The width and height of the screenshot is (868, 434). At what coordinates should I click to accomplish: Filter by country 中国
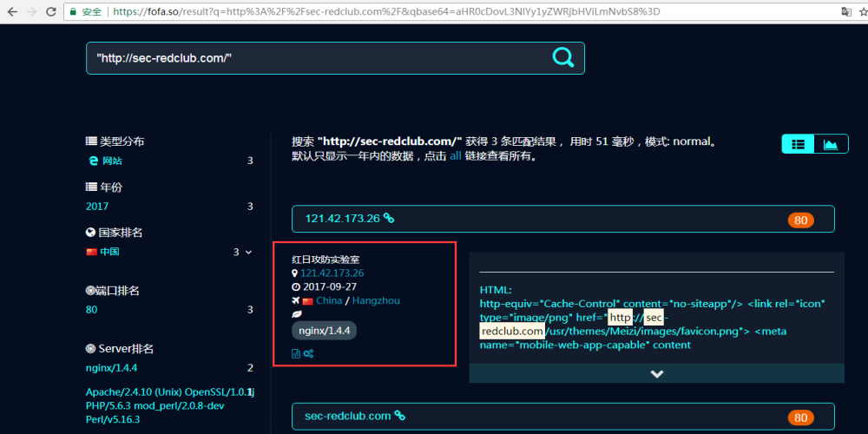click(109, 252)
